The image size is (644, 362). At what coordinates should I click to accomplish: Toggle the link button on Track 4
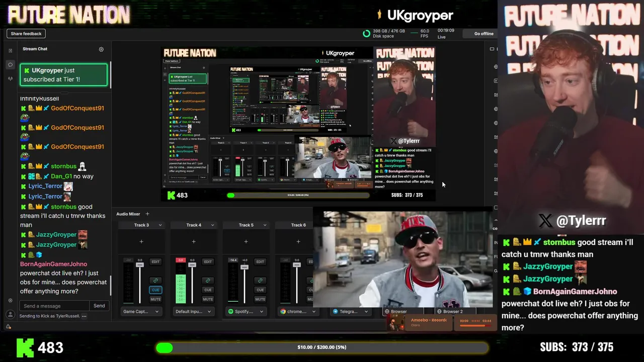pyautogui.click(x=208, y=281)
